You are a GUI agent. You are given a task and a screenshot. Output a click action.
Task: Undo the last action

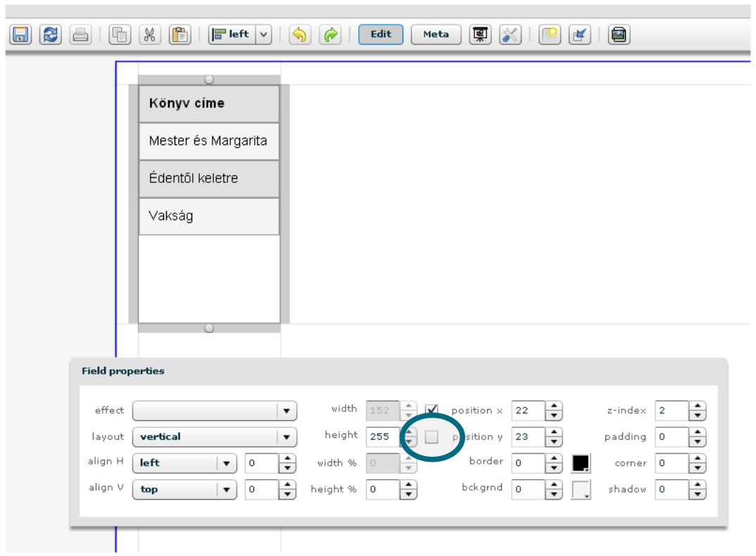pos(300,34)
